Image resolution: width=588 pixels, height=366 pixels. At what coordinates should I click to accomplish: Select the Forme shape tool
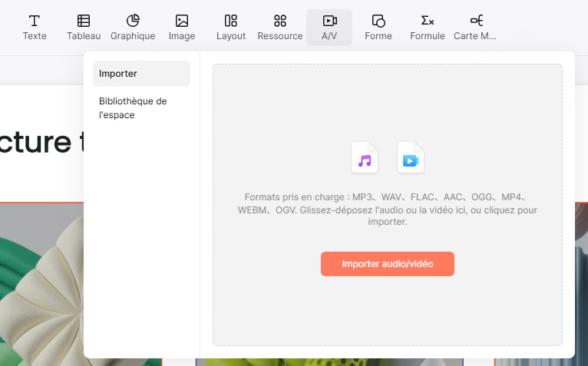[x=378, y=27]
